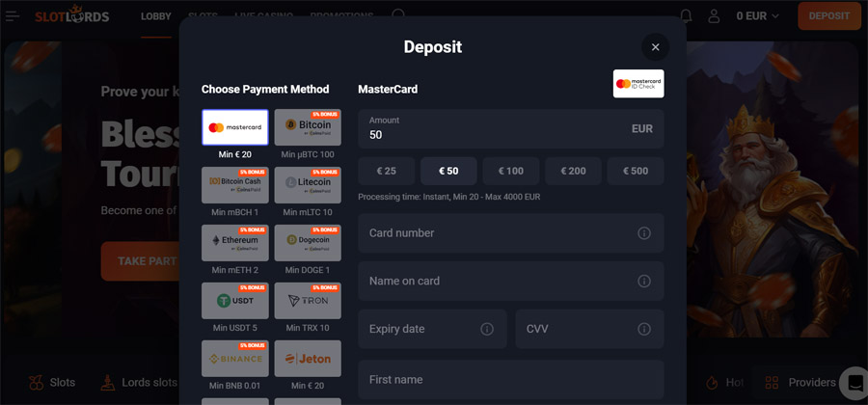Click the Name on card field
The height and width of the screenshot is (405, 868).
click(511, 281)
